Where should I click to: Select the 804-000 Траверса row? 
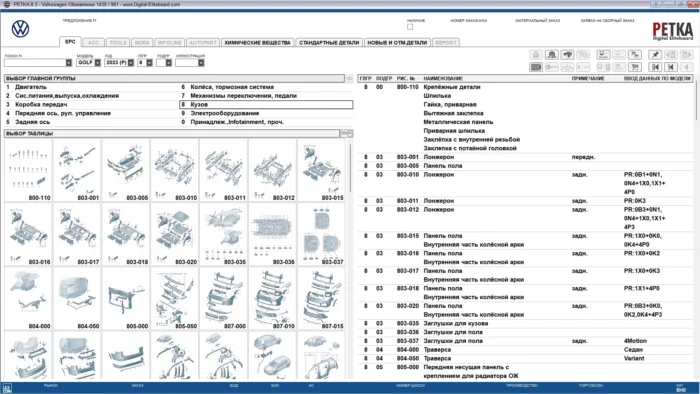tap(525, 350)
